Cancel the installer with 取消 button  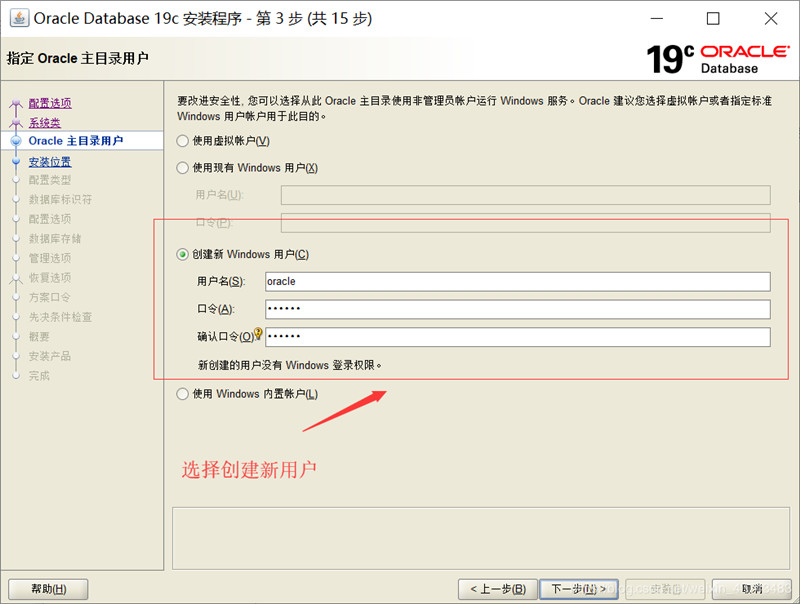pyautogui.click(x=752, y=589)
